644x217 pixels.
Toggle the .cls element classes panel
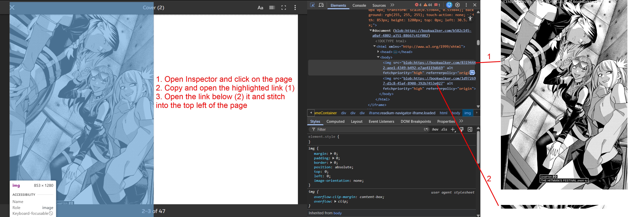[444, 129]
